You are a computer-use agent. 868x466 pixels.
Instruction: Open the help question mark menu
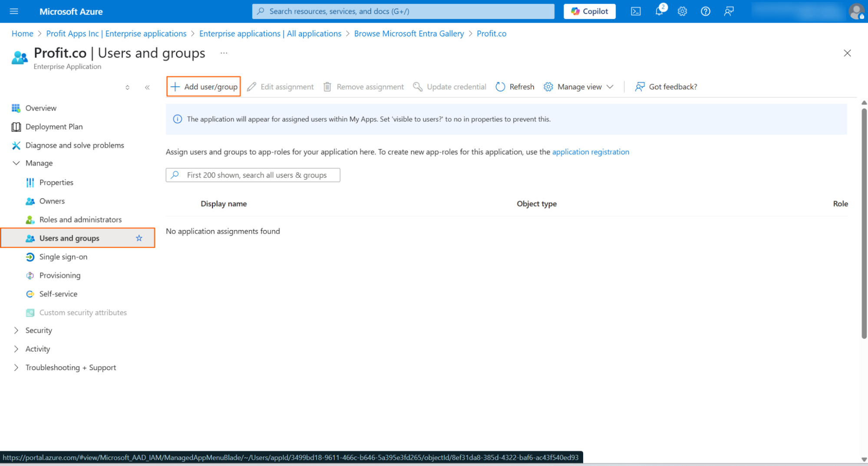click(706, 11)
